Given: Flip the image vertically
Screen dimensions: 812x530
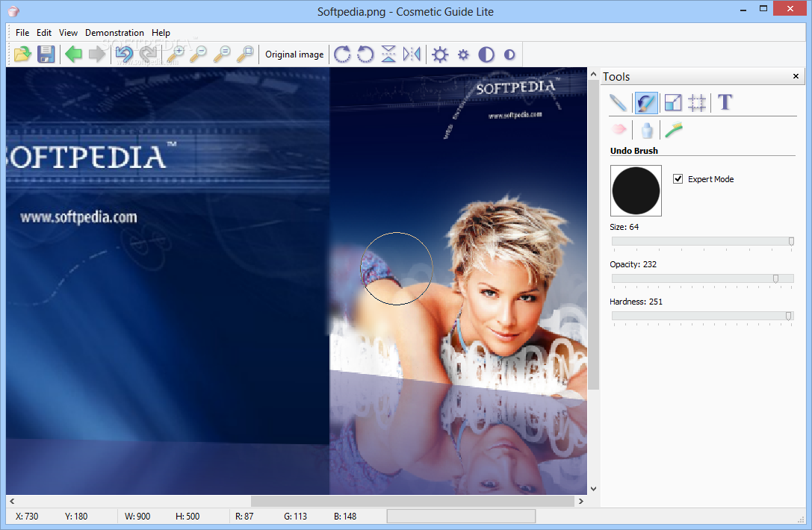Looking at the screenshot, I should point(388,54).
